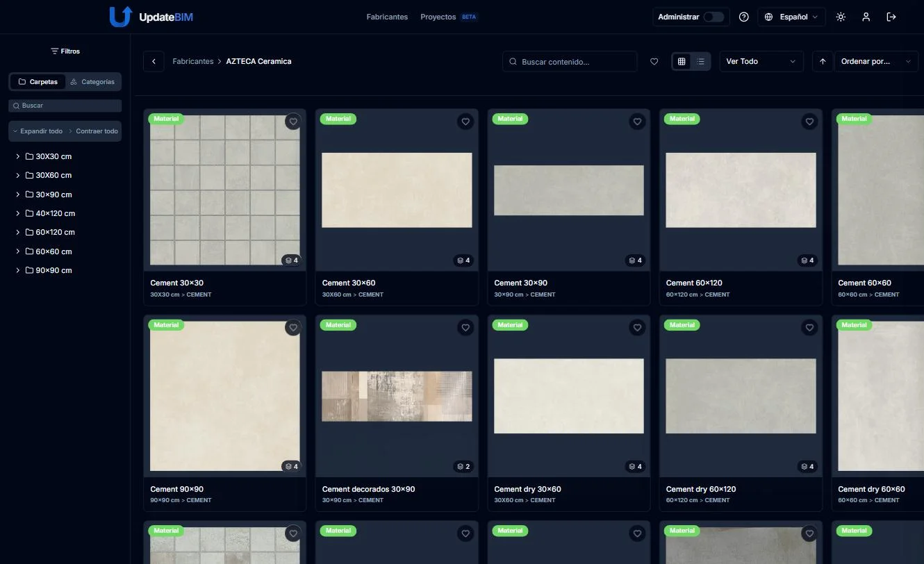Select the Carpetas tab
The width and height of the screenshot is (924, 564).
(38, 82)
